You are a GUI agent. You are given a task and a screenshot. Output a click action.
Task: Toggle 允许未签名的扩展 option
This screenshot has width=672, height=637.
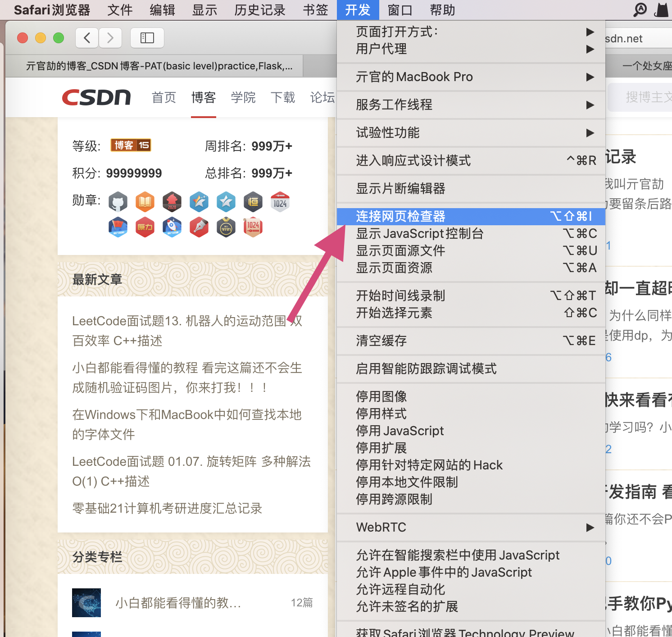pos(471,606)
